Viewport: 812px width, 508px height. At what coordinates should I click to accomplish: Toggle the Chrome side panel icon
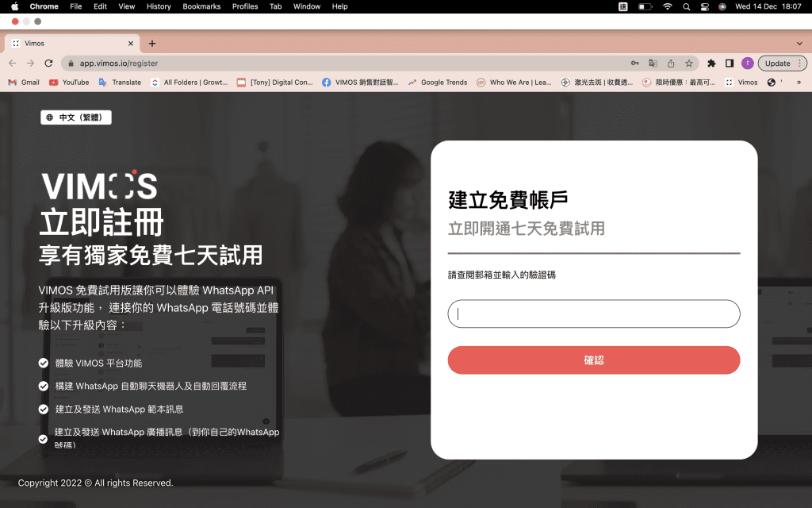[730, 63]
